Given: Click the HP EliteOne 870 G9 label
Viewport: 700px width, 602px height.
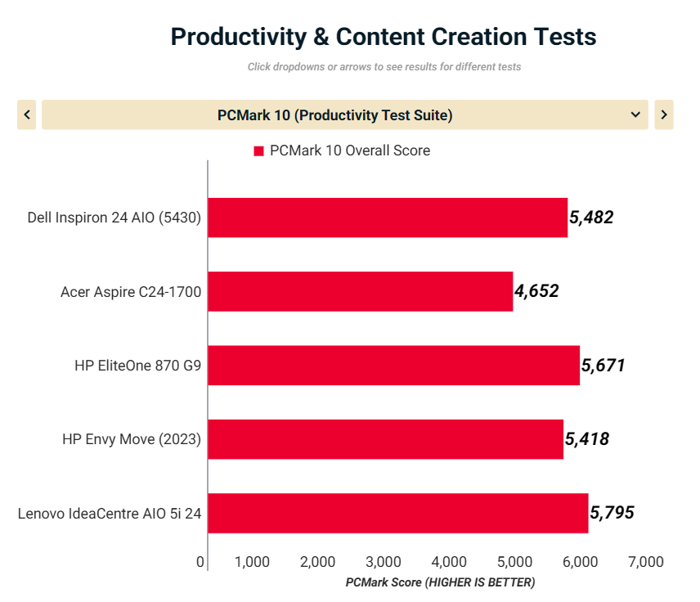Looking at the screenshot, I should [x=137, y=365].
